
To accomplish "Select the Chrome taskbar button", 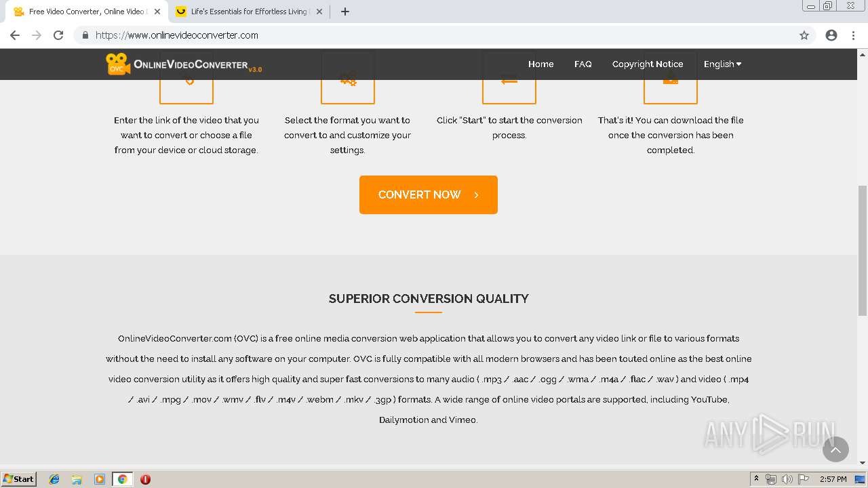I will pyautogui.click(x=122, y=479).
